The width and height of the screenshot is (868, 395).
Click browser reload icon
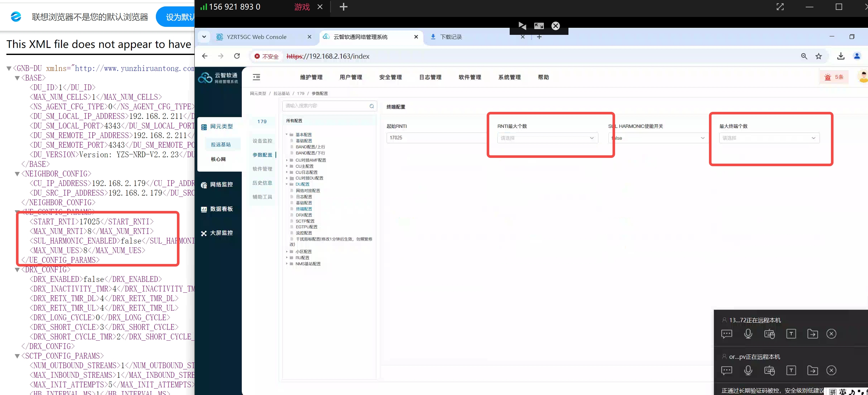point(237,56)
